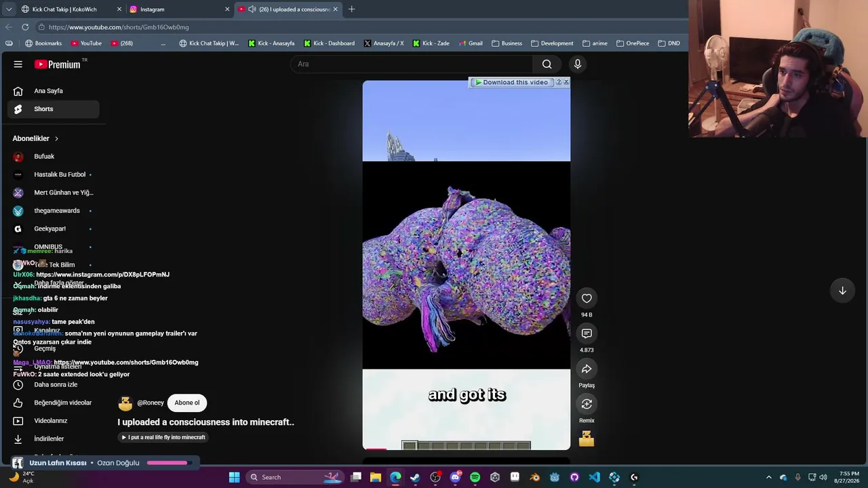
Task: Open the 'I put a real life fly' link
Action: (163, 437)
